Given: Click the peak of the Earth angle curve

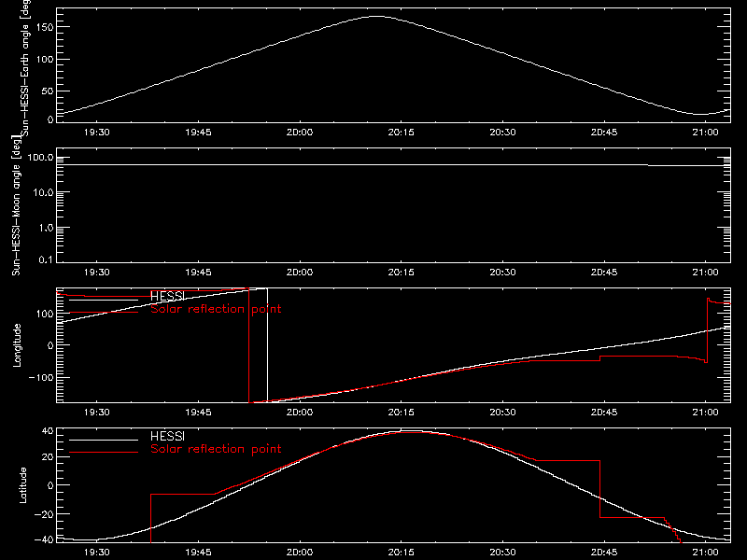Looking at the screenshot, I should click(376, 17).
